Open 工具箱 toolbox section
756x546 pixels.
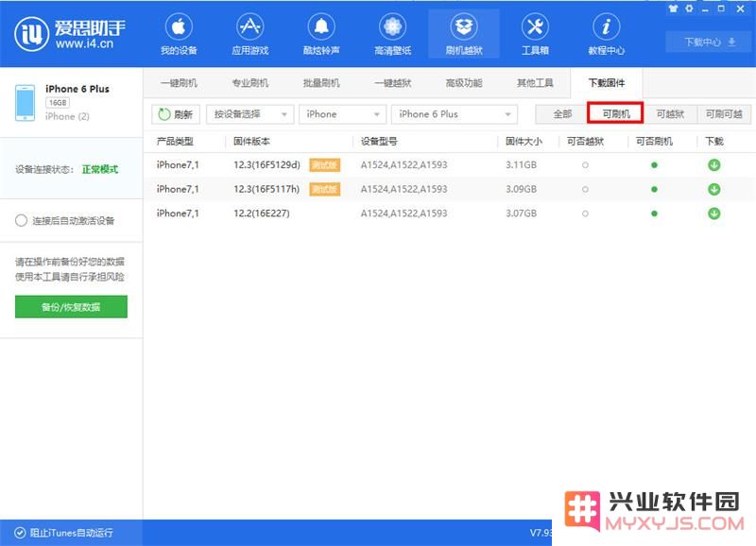[x=535, y=34]
